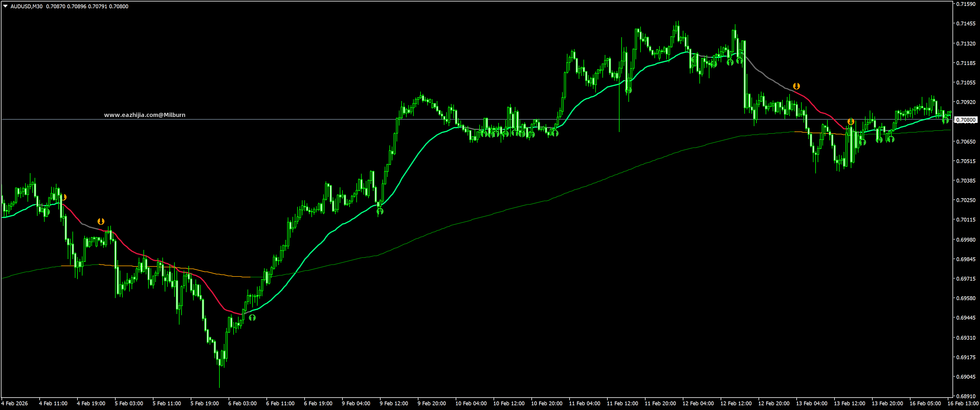Screen dimensions: 980x410
Task: Click the 0.71320 price scale label
Action: pos(966,43)
